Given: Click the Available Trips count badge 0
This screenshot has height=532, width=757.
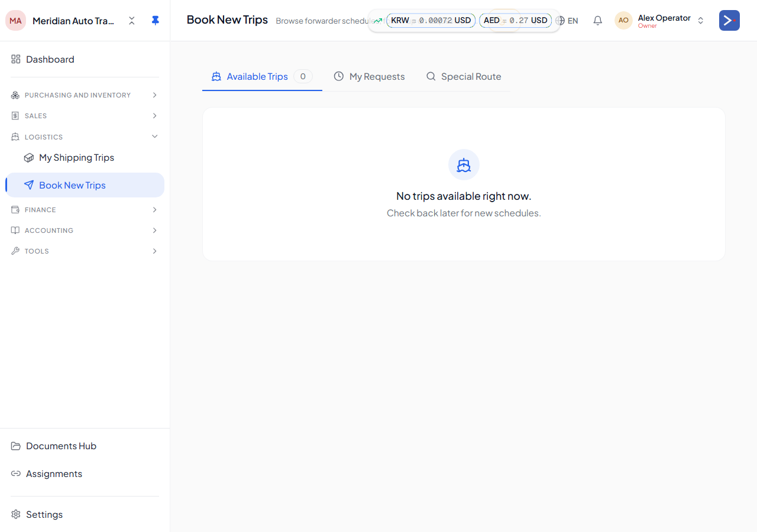Looking at the screenshot, I should click(x=303, y=76).
